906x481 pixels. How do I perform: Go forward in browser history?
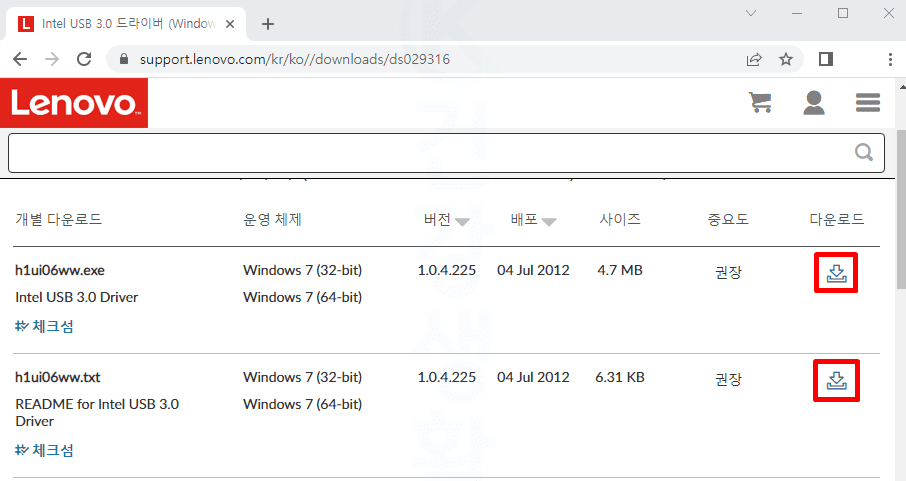click(x=52, y=59)
